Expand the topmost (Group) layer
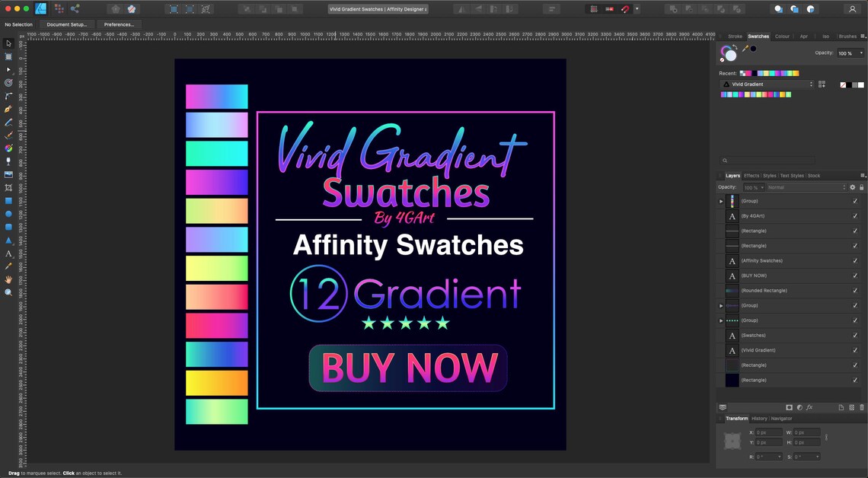Image resolution: width=868 pixels, height=478 pixels. pos(721,200)
